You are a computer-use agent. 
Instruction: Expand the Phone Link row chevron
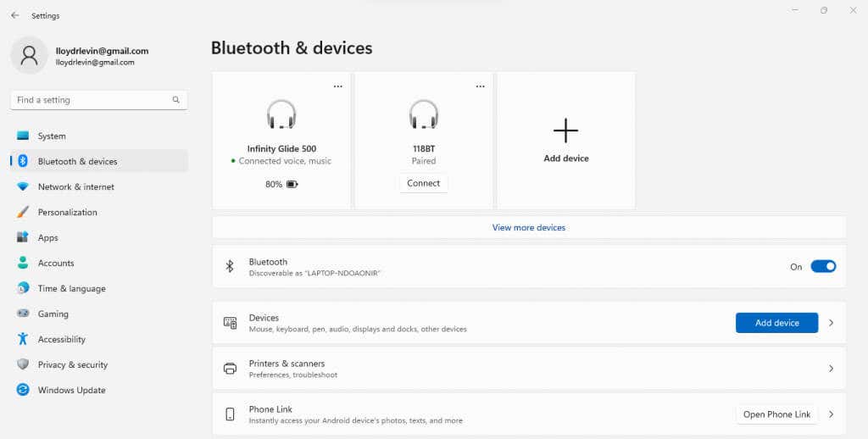[x=831, y=414]
